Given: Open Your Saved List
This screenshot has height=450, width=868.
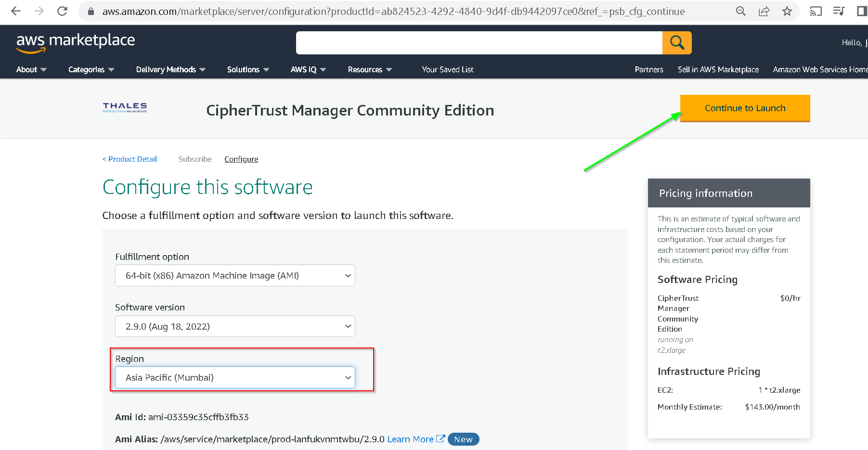Looking at the screenshot, I should point(448,69).
